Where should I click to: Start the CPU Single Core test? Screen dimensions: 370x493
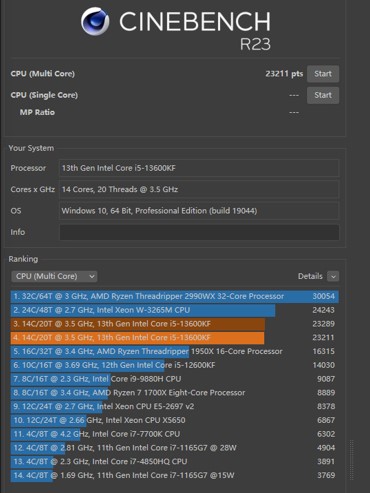point(323,95)
